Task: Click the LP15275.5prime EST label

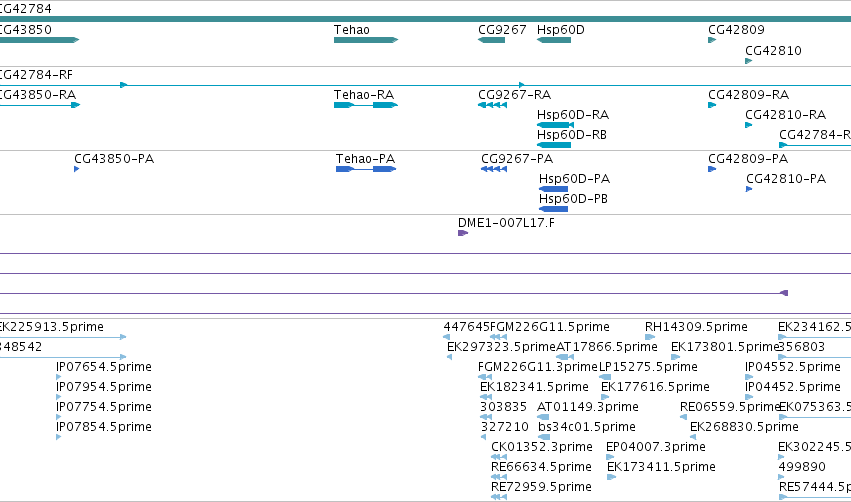Action: click(x=648, y=366)
